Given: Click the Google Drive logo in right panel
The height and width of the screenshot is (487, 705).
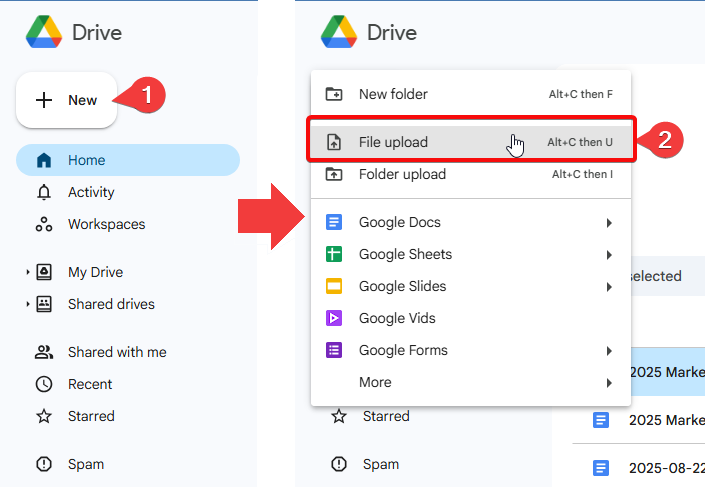Looking at the screenshot, I should point(339,32).
